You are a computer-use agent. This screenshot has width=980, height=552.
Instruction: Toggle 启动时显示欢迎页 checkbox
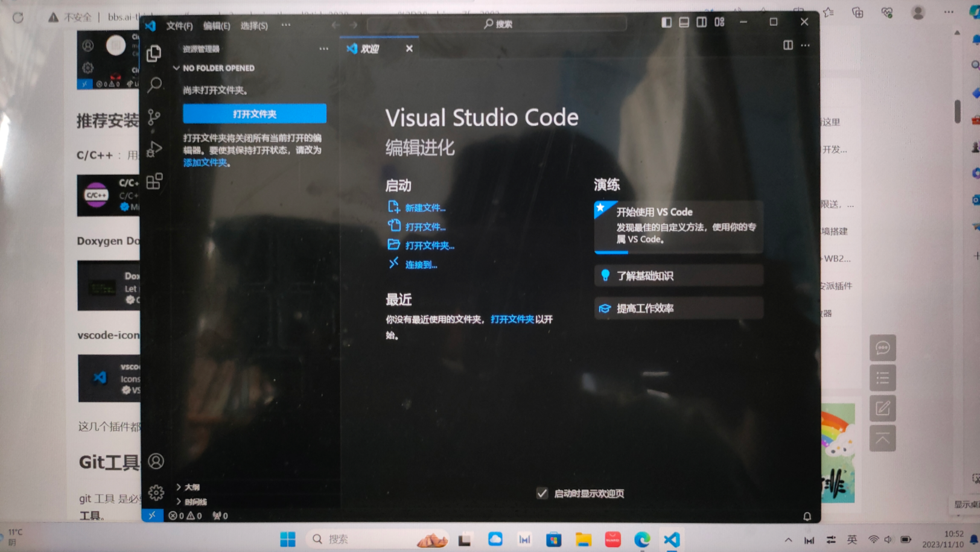(542, 493)
